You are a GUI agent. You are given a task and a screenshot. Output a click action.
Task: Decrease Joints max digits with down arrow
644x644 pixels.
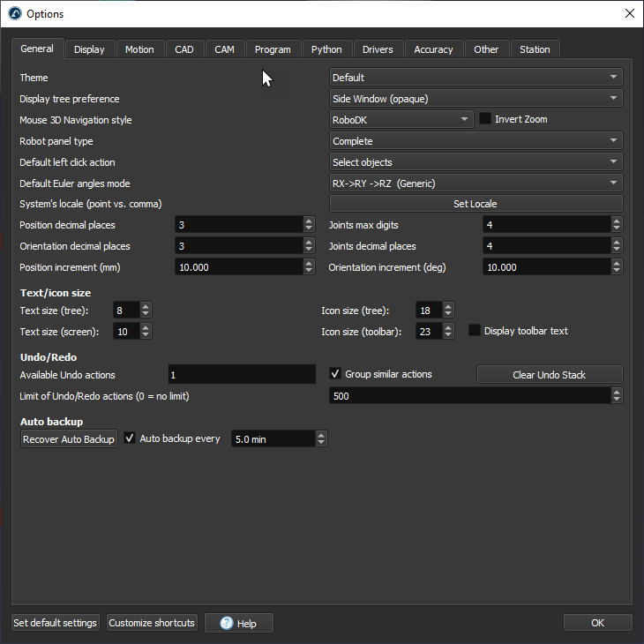click(x=616, y=228)
